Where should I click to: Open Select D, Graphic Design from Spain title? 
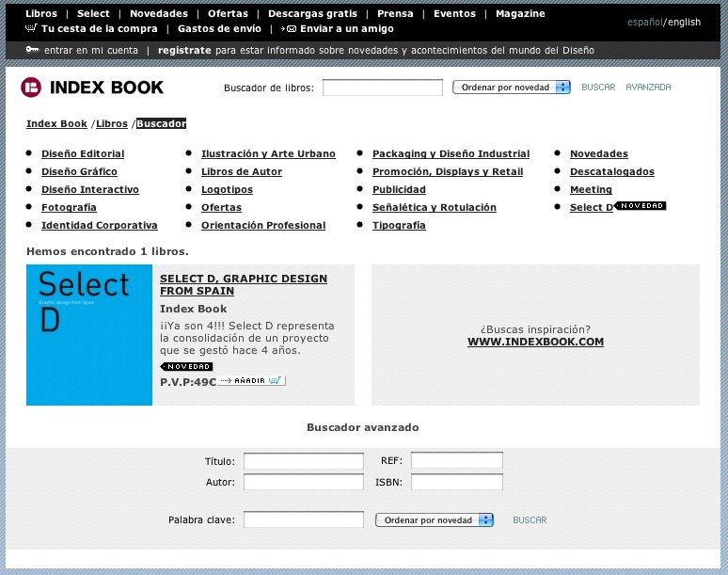(244, 285)
